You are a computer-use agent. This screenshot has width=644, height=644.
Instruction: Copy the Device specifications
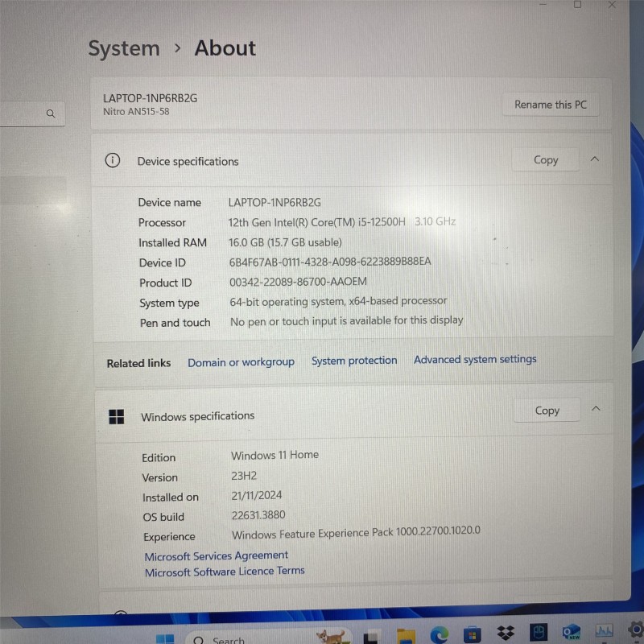point(546,160)
